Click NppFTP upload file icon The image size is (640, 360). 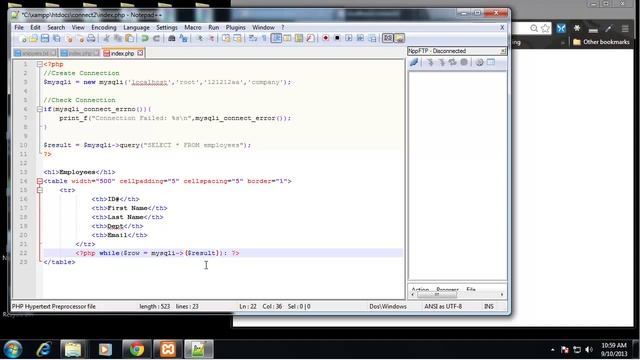coord(441,62)
